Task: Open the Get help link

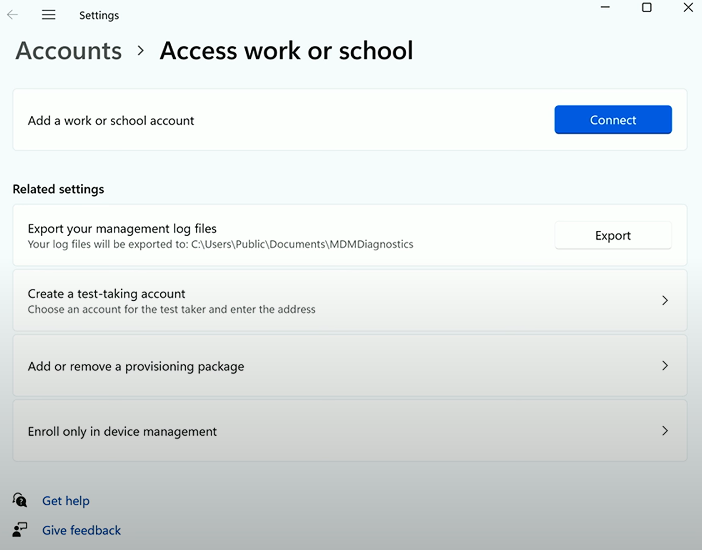Action: point(66,500)
